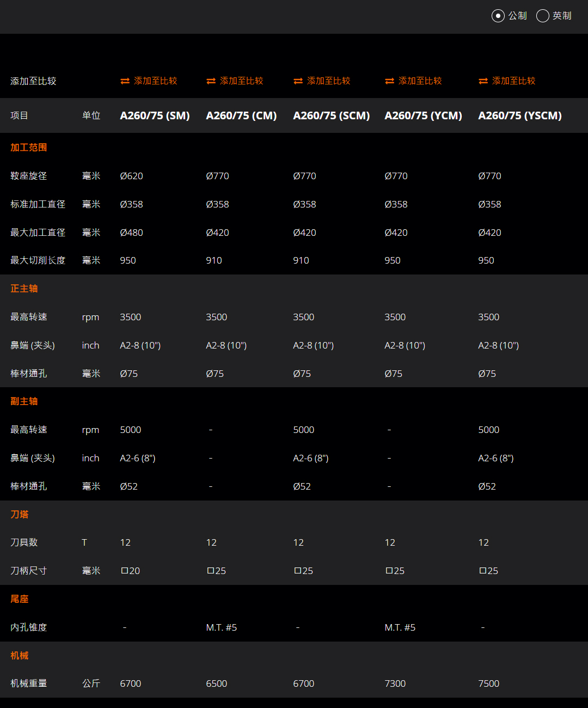Expand the 副主轴 section heading
This screenshot has width=588, height=708.
24,401
